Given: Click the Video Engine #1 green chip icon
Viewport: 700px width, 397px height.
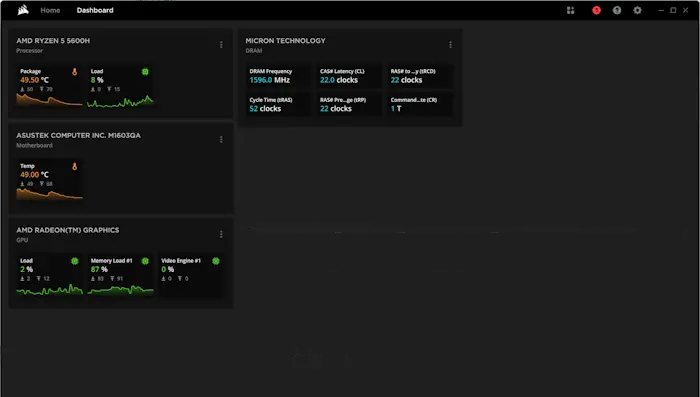Looking at the screenshot, I should [x=216, y=261].
